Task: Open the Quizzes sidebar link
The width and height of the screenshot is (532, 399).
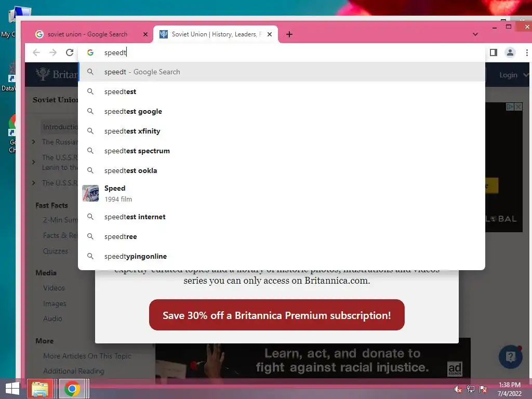Action: (x=55, y=251)
